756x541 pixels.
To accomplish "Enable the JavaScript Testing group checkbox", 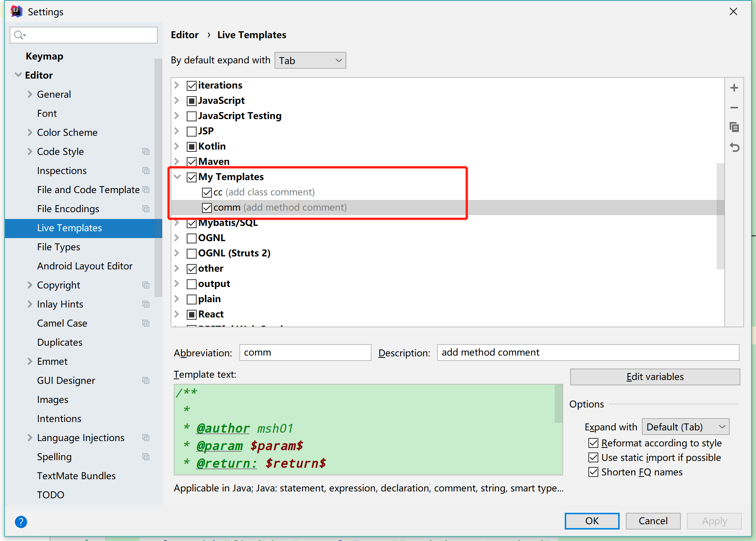I will click(192, 116).
